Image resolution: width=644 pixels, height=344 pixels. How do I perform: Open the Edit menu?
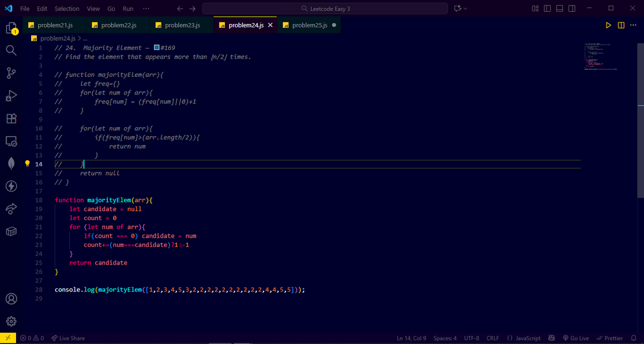click(42, 9)
